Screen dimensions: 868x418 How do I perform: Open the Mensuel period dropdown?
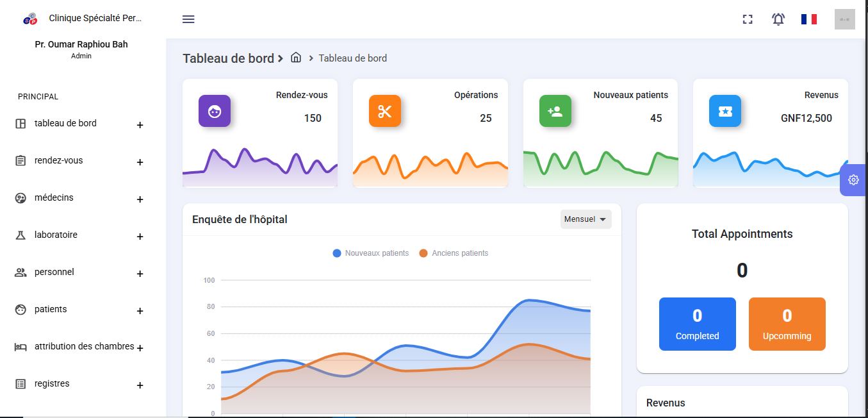click(x=585, y=219)
